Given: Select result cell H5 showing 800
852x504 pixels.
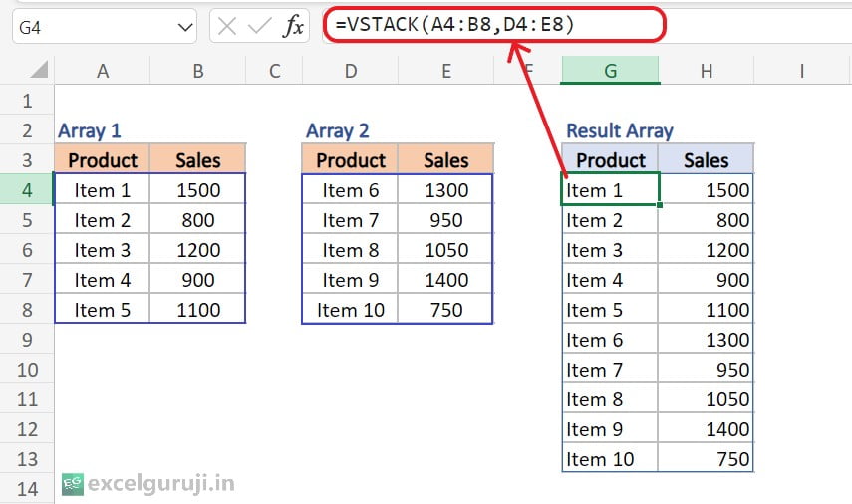Looking at the screenshot, I should coord(706,220).
